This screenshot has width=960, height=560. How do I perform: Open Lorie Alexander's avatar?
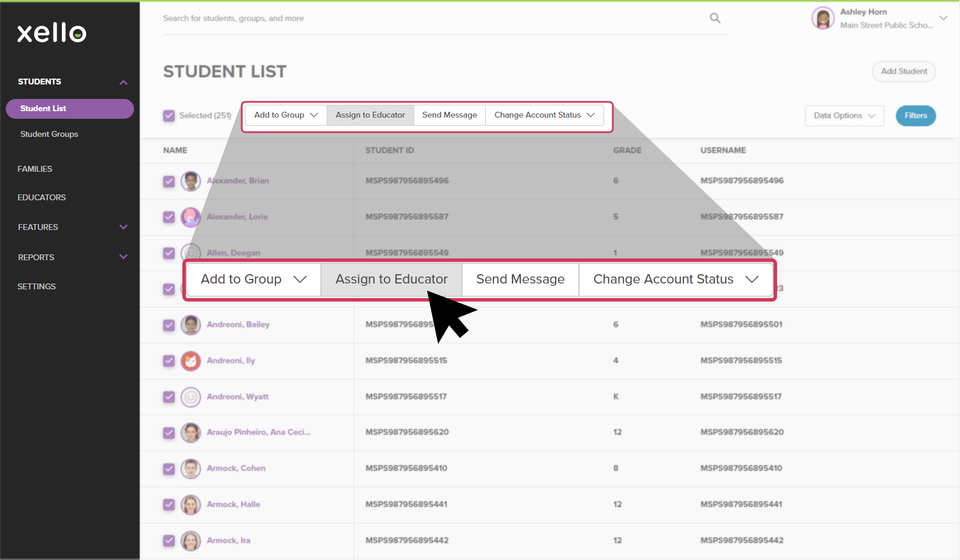(x=190, y=217)
